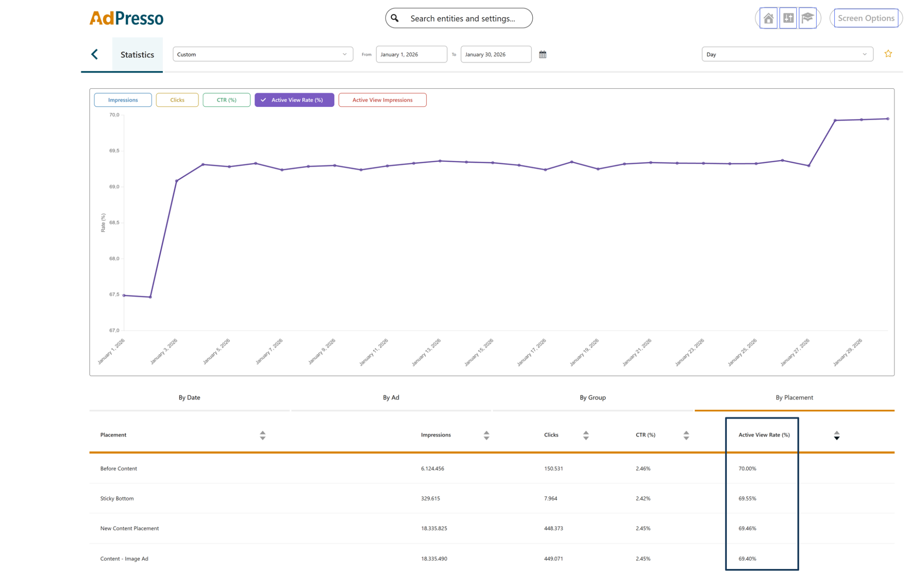Toggle Clicks metric on chart
Viewport: 924px width, 573px height.
pyautogui.click(x=177, y=100)
